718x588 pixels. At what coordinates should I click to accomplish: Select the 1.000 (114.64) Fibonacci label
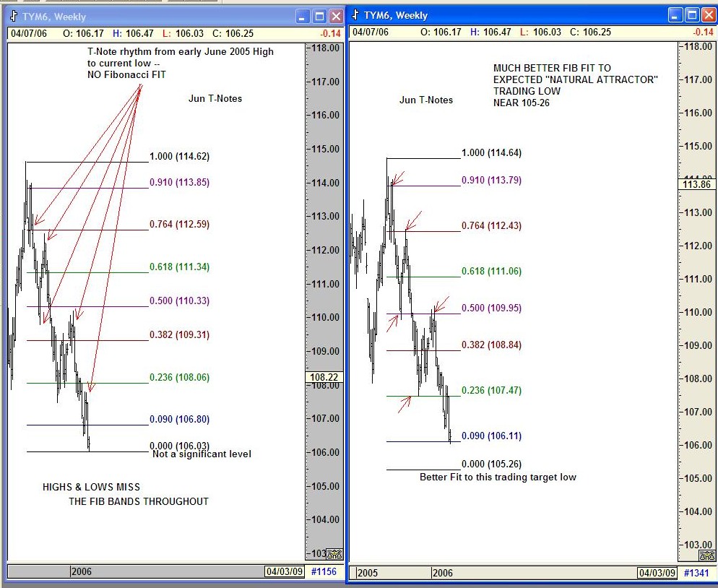coord(491,152)
